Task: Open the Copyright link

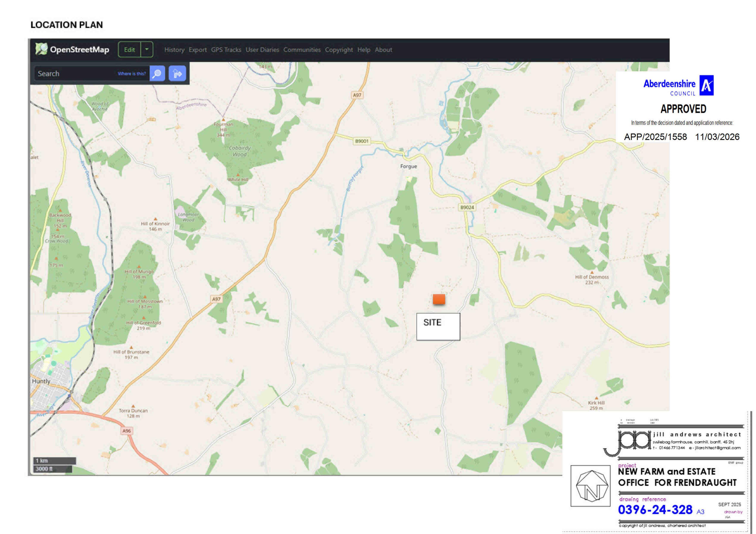Action: 339,50
